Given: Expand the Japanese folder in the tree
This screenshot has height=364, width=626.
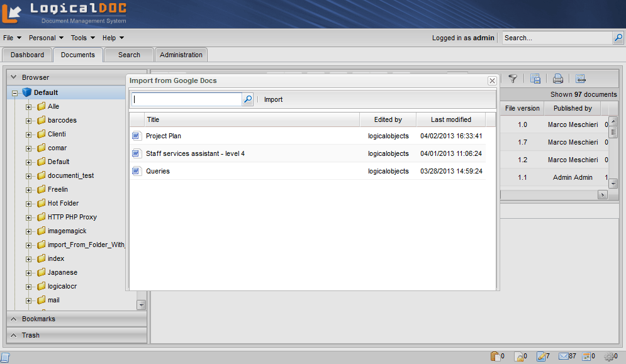Looking at the screenshot, I should [x=29, y=272].
